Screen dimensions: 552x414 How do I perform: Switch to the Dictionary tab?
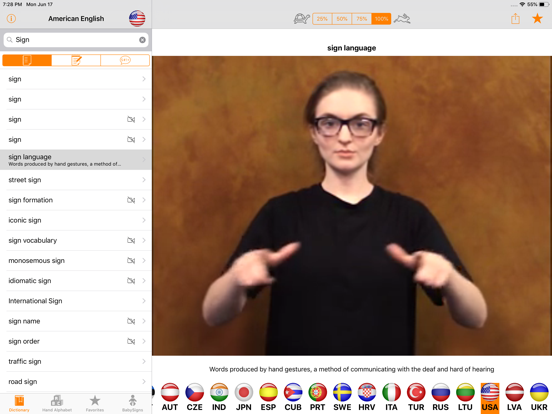[19, 403]
